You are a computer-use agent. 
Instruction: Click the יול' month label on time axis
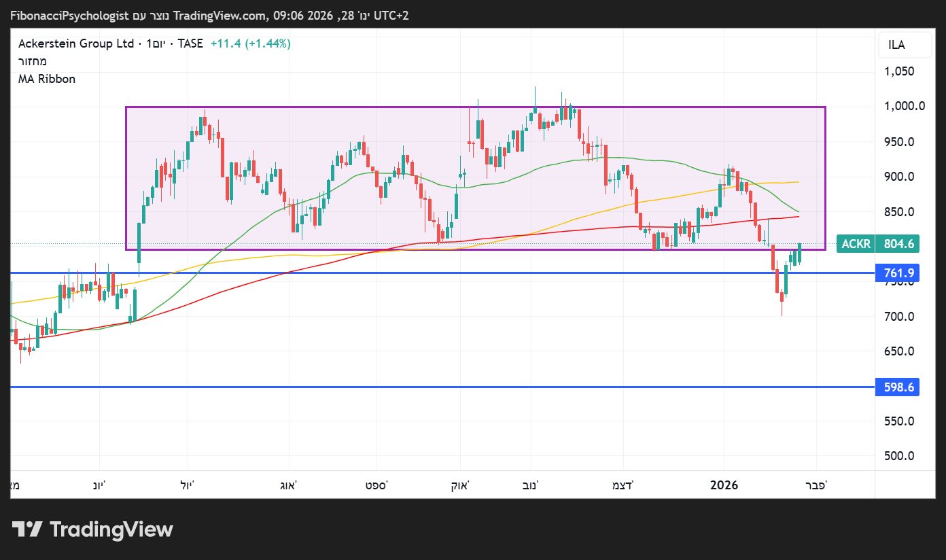[x=188, y=485]
